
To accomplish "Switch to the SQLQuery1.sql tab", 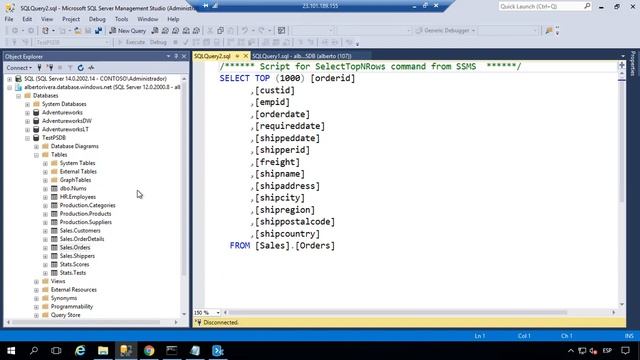I will tap(302, 56).
